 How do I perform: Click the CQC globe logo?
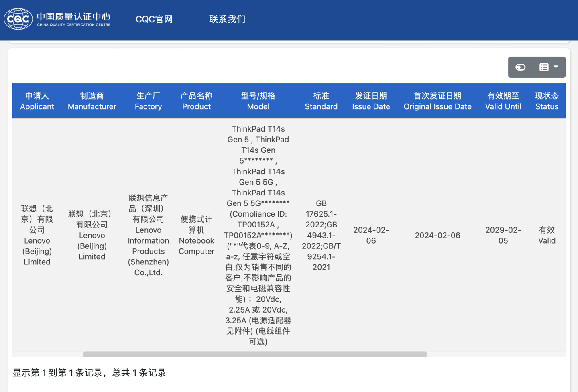pyautogui.click(x=18, y=19)
